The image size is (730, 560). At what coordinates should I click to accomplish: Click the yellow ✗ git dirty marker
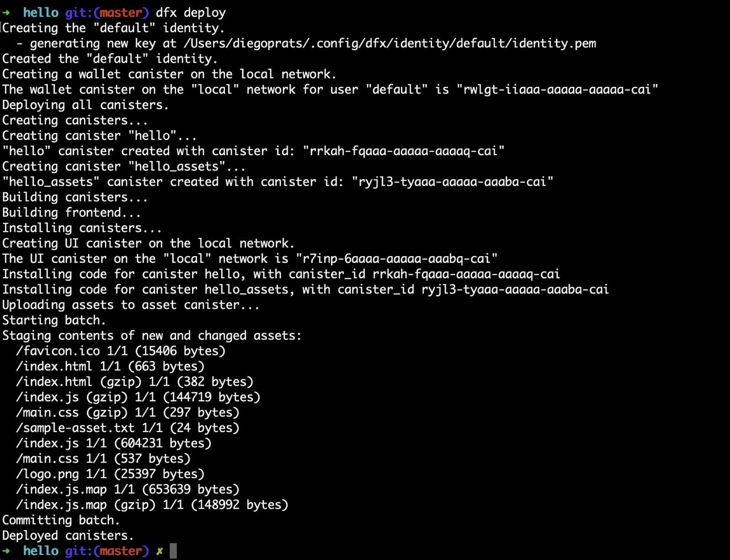159,551
